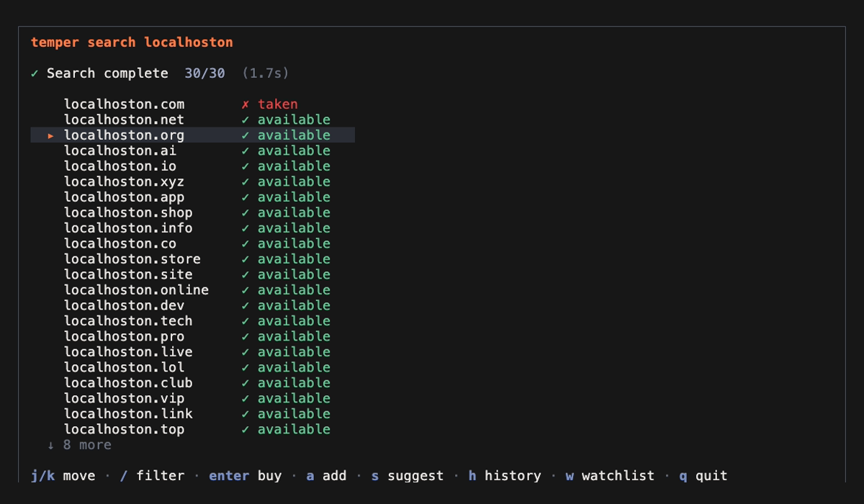
Task: Click the q quit shortcut hint
Action: click(x=703, y=476)
